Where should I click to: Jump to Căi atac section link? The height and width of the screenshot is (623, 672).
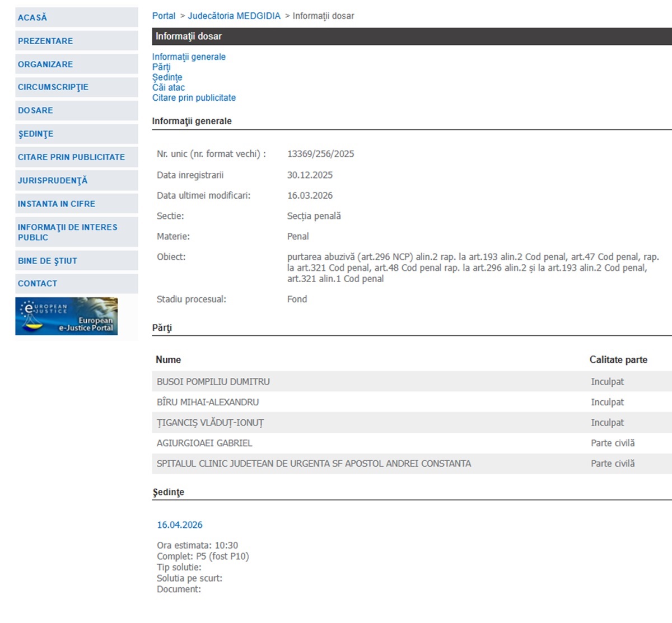[x=169, y=87]
